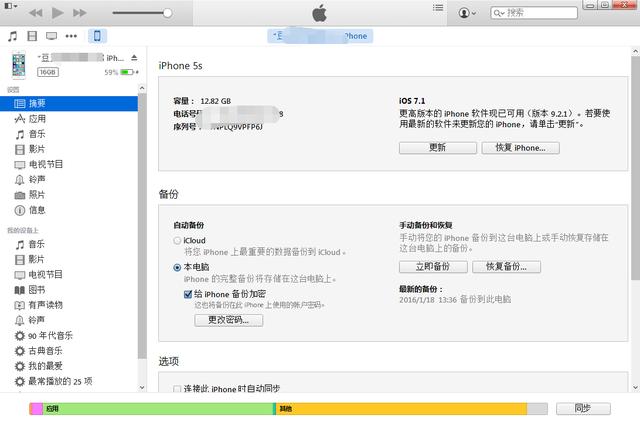Image resolution: width=640 pixels, height=425 pixels.
Task: Click the 同步 button
Action: pyautogui.click(x=583, y=409)
